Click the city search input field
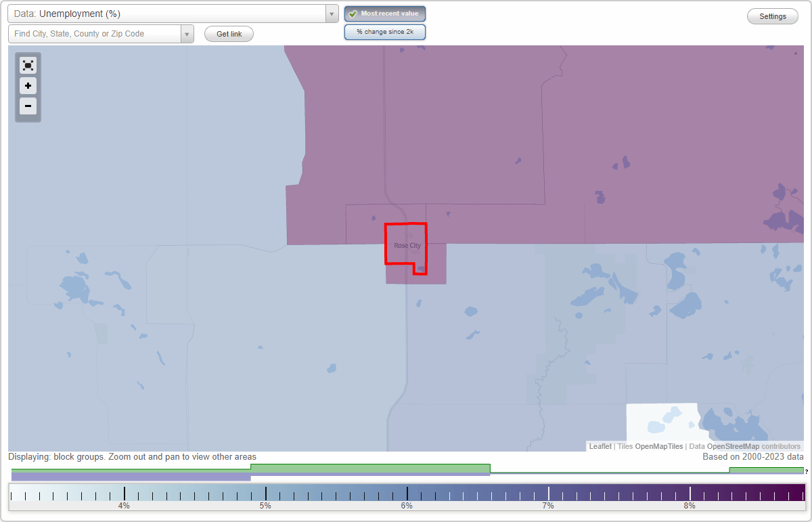 coord(95,32)
